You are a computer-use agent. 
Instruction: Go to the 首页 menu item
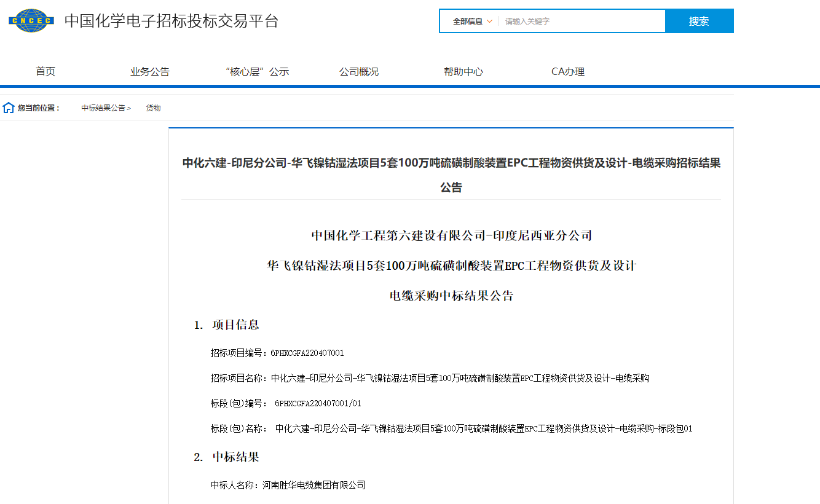tap(45, 71)
